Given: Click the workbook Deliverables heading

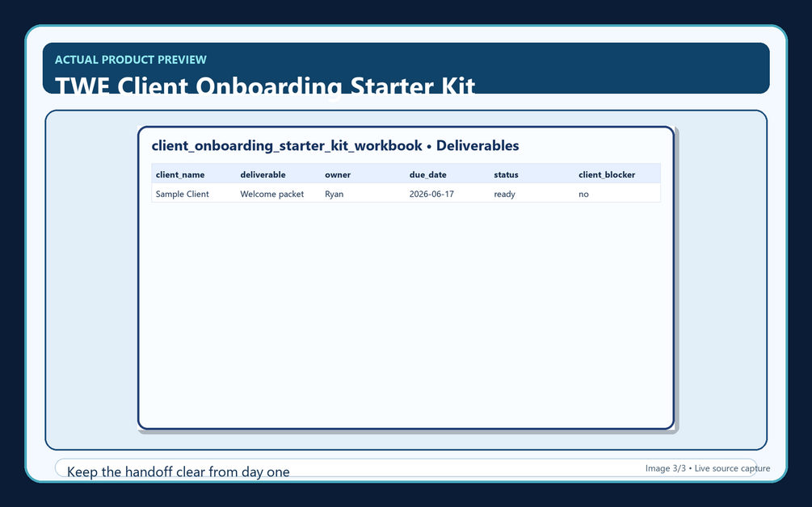Looking at the screenshot, I should pyautogui.click(x=335, y=146).
